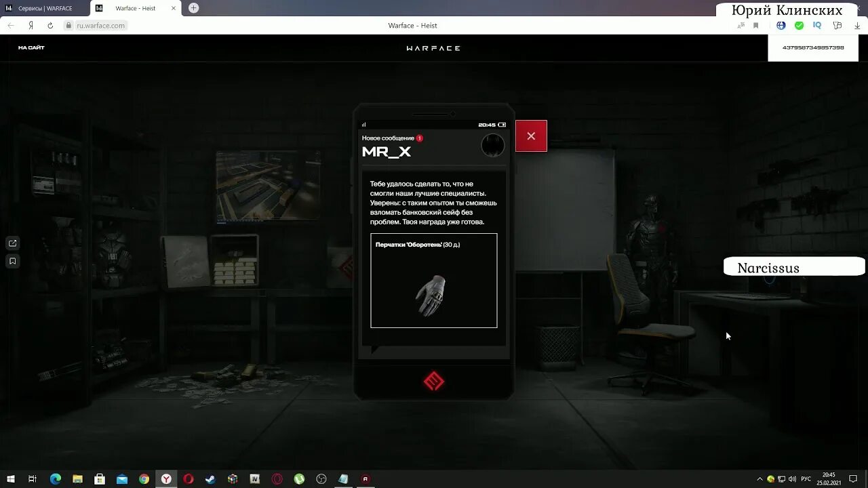Open Windows notification center
The height and width of the screenshot is (488, 868).
pyautogui.click(x=854, y=479)
